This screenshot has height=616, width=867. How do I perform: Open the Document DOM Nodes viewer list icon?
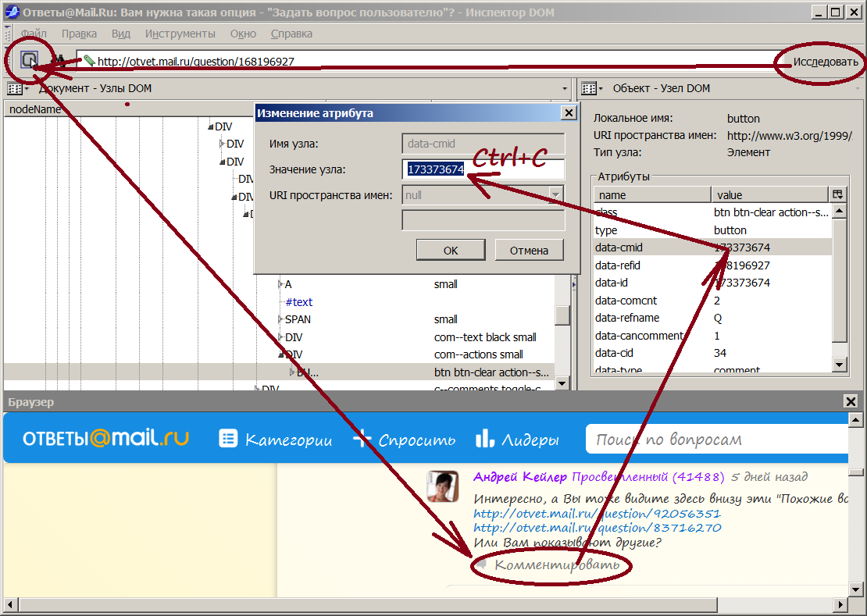click(x=14, y=89)
